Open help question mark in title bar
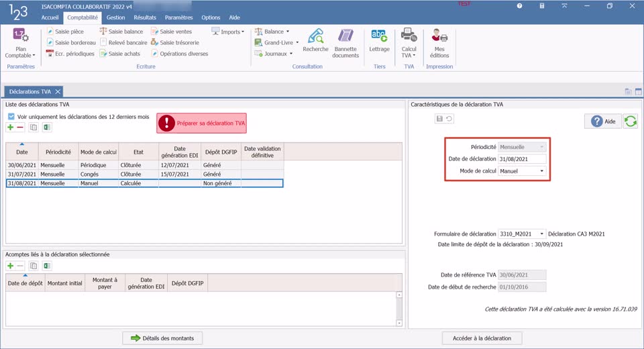This screenshot has height=349, width=644. click(x=519, y=6)
